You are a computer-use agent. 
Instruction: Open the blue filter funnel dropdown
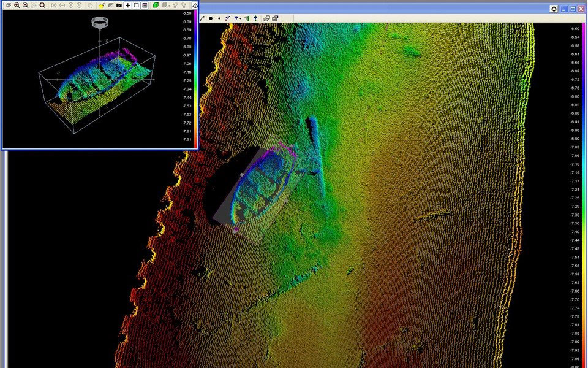(238, 18)
